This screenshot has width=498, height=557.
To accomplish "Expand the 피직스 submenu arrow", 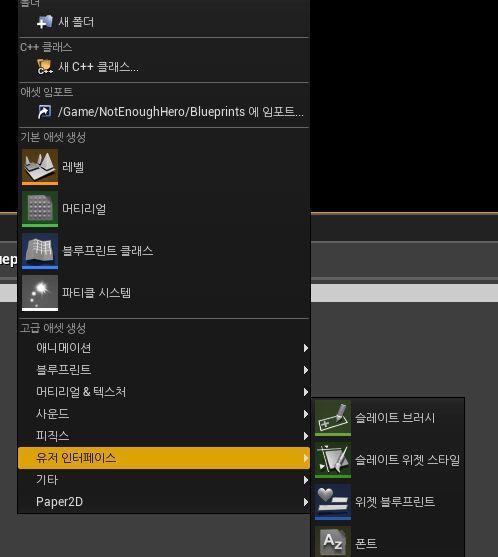I will click(306, 436).
